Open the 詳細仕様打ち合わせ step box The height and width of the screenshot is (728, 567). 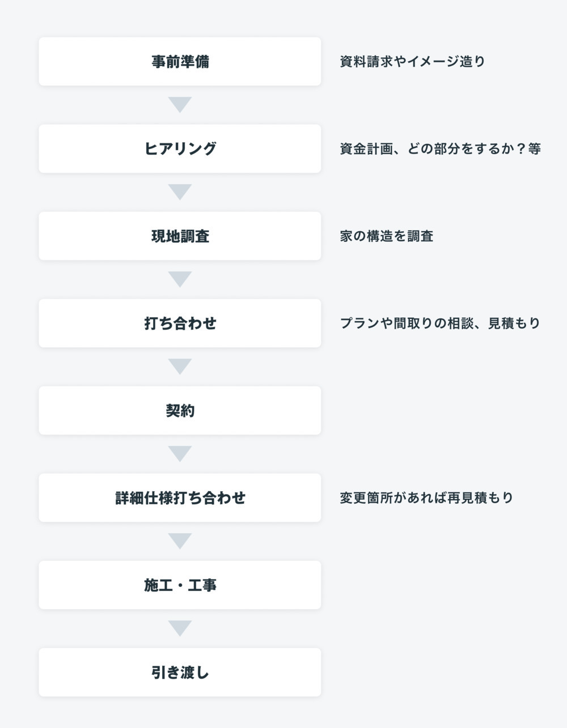180,498
